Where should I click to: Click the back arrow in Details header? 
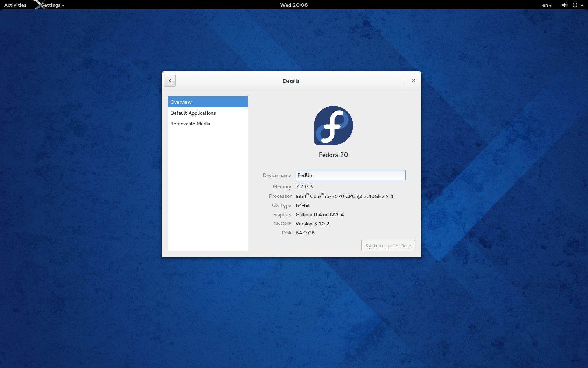tap(170, 81)
